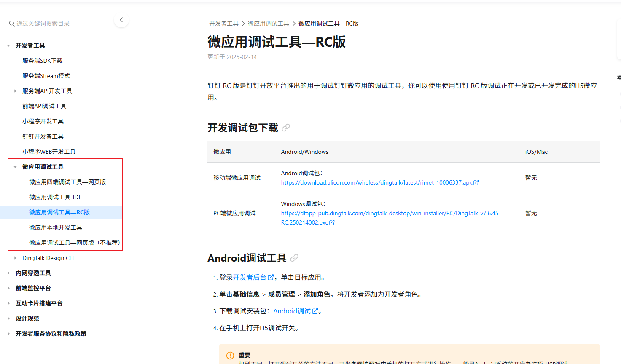Collapse the 开发者工具 section in the sidebar

tap(8, 45)
